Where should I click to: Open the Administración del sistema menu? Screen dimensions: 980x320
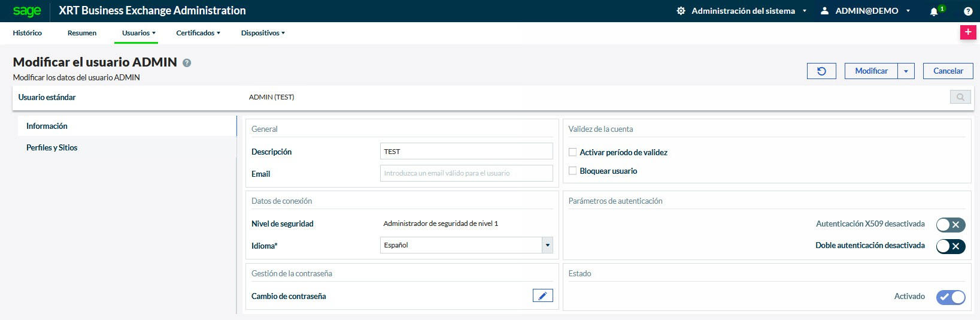pyautogui.click(x=742, y=11)
